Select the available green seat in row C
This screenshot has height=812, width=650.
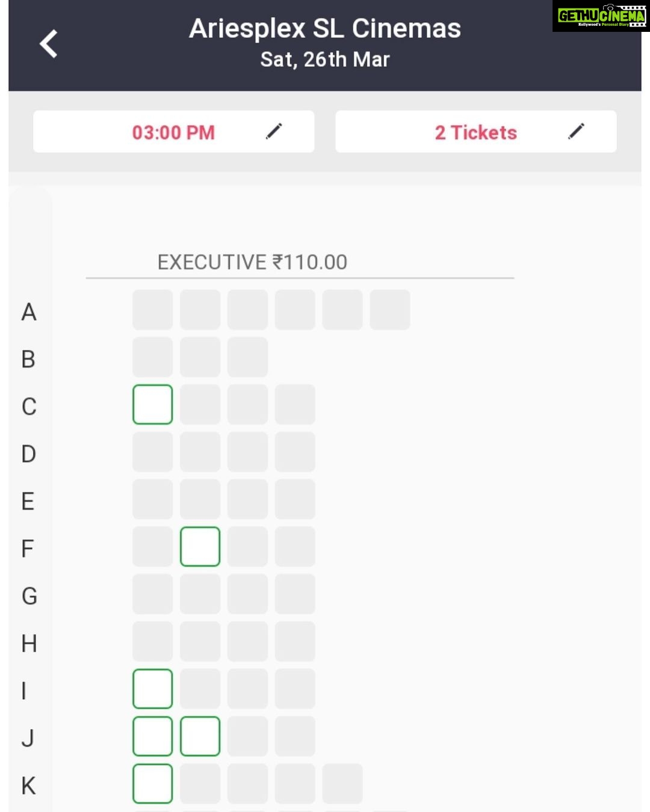152,404
